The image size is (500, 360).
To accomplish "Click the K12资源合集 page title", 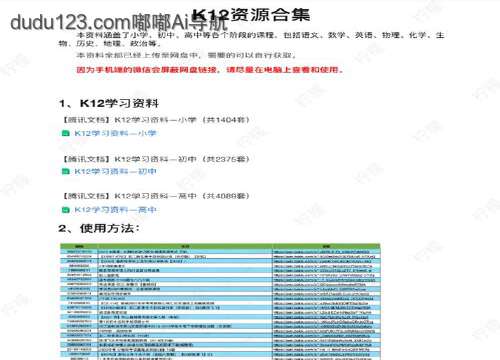I will click(251, 15).
